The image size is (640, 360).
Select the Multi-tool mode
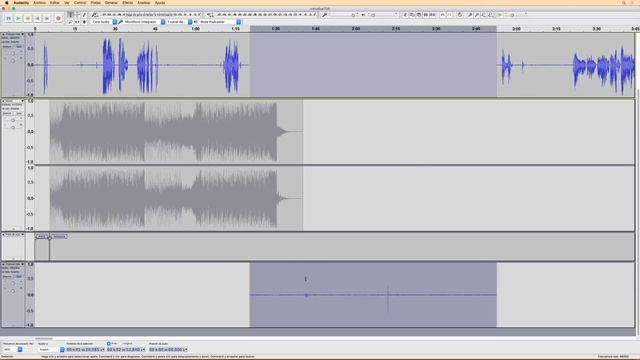(x=84, y=22)
